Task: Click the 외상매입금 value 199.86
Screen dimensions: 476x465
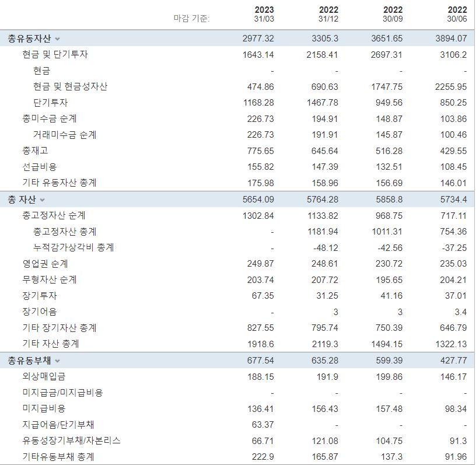Action: coord(389,377)
